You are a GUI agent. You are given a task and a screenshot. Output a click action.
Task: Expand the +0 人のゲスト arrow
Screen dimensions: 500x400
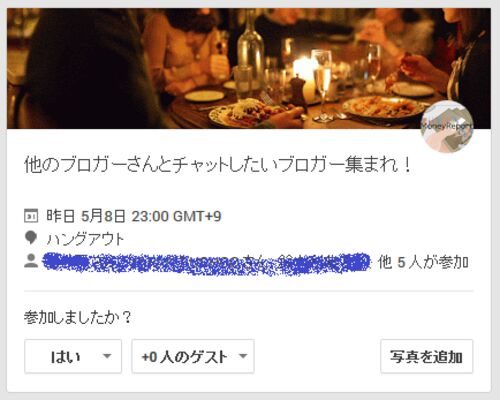click(x=243, y=356)
